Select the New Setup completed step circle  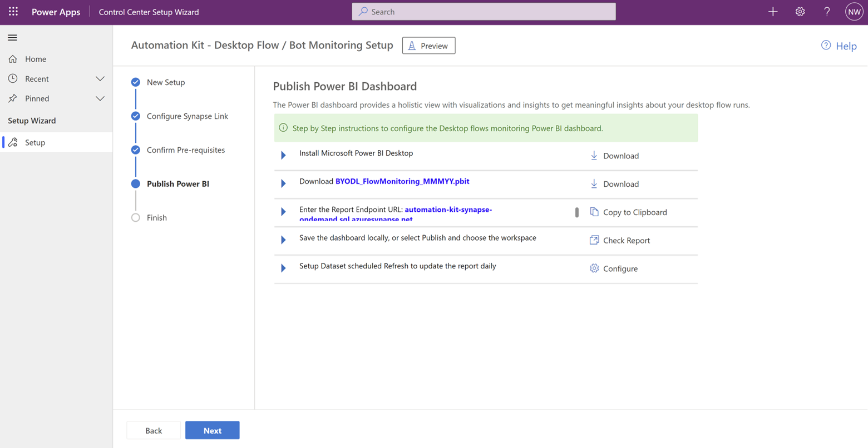(x=135, y=82)
